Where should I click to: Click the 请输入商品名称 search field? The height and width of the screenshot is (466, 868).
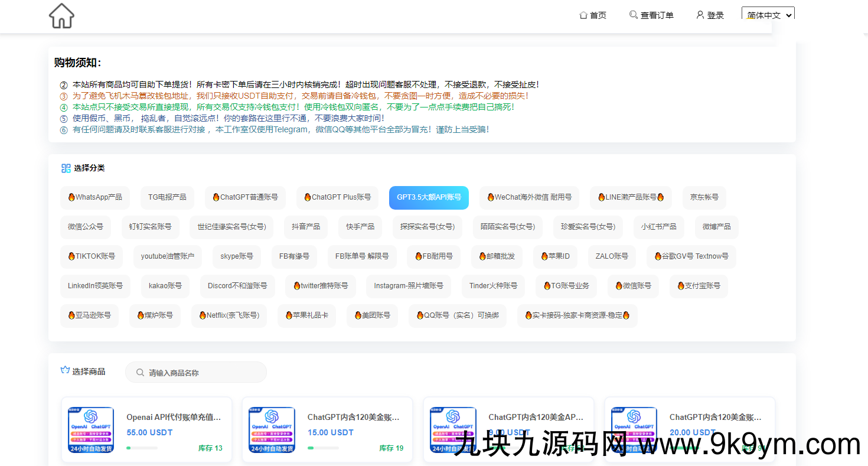coord(201,373)
